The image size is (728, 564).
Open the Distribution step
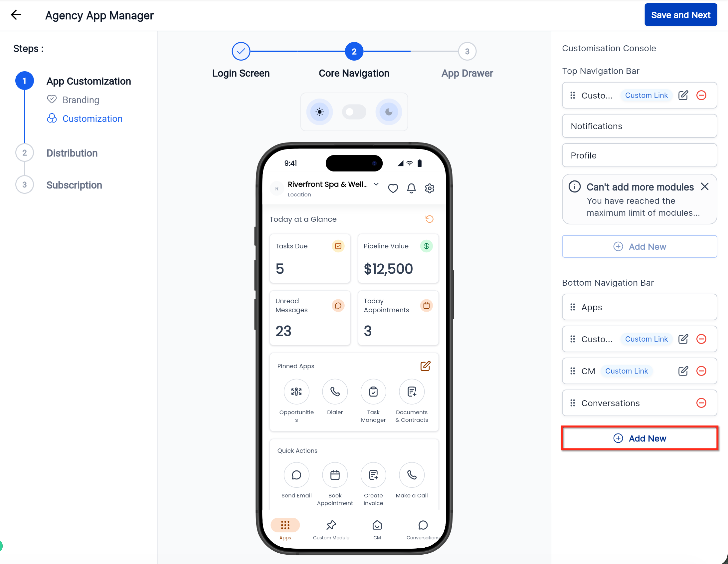click(x=72, y=153)
